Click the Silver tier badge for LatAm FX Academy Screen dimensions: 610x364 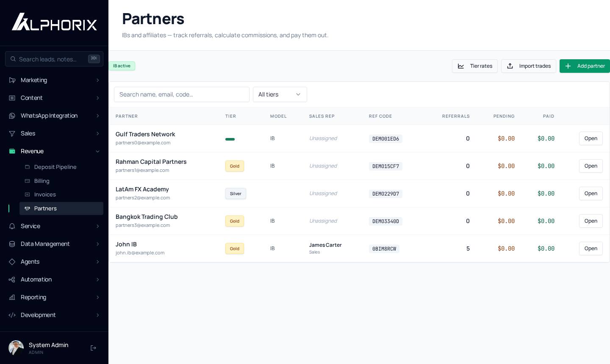(236, 193)
